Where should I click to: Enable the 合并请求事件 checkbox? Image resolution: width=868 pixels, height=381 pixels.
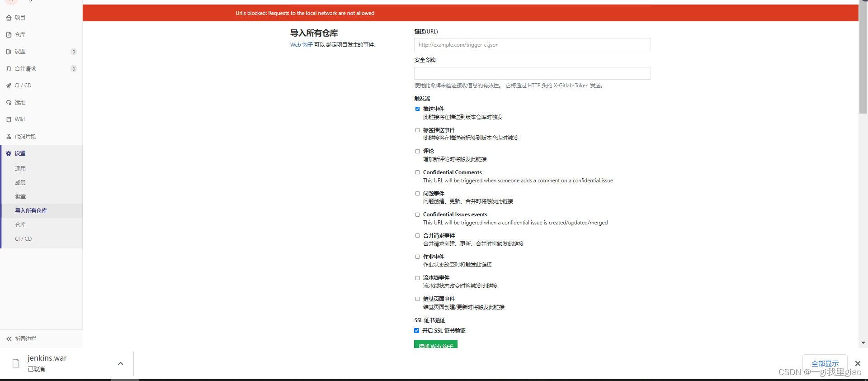pyautogui.click(x=417, y=236)
